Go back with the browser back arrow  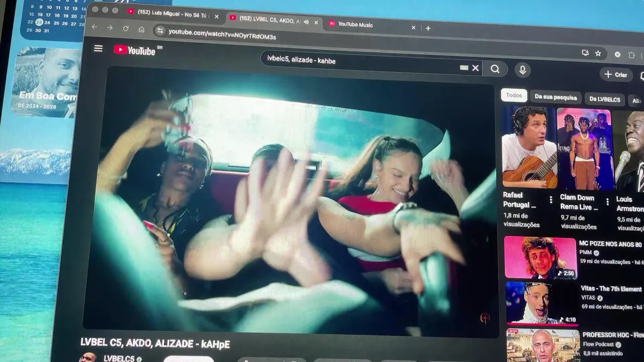[95, 27]
